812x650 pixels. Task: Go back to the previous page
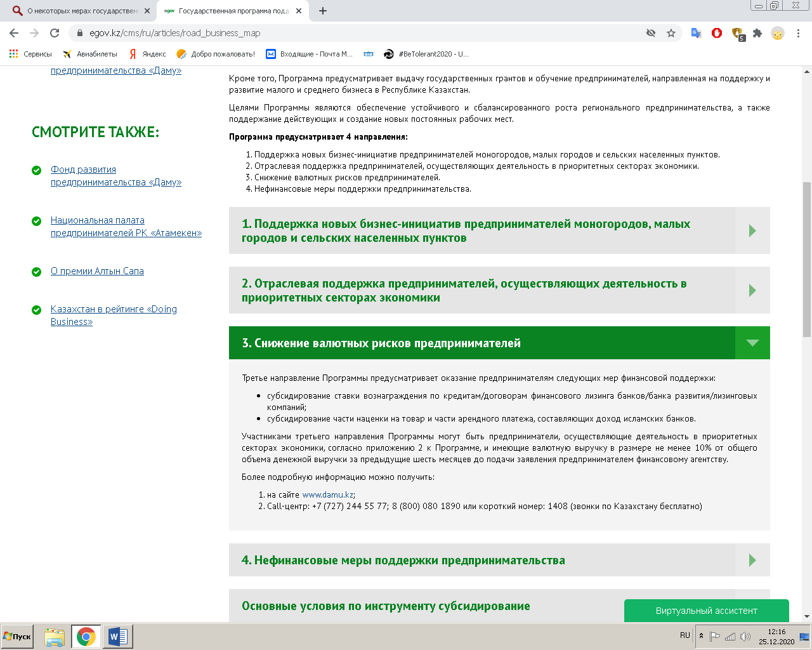point(14,33)
